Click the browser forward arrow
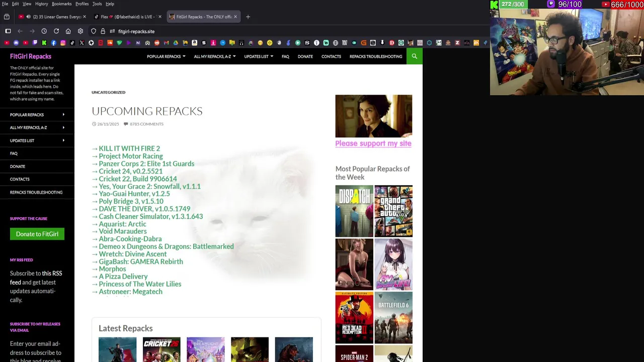 click(x=32, y=31)
